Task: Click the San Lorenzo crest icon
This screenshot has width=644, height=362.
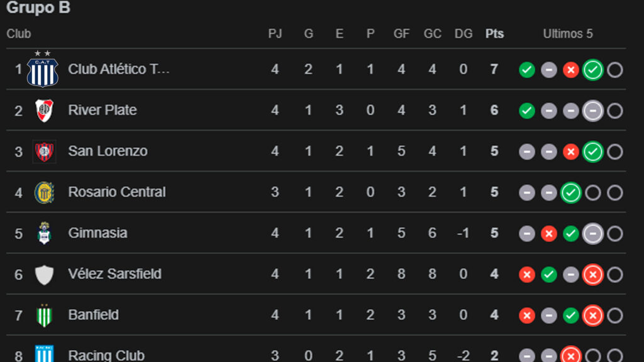Action: (x=44, y=151)
